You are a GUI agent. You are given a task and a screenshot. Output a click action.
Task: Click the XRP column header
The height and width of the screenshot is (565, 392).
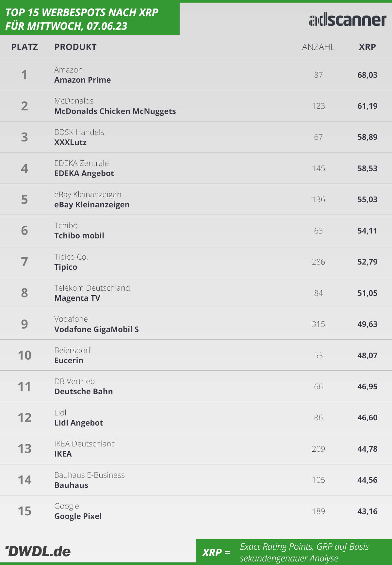pyautogui.click(x=367, y=47)
